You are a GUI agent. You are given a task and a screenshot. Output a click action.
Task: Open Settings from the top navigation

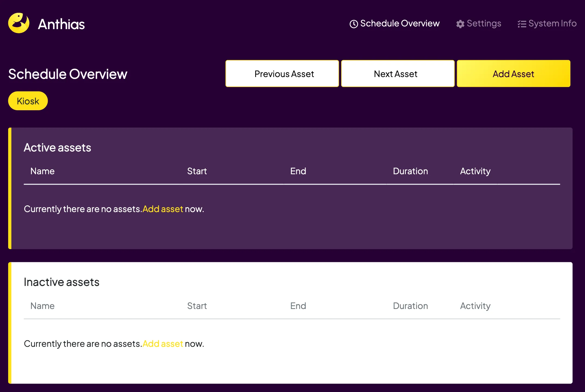[x=484, y=24]
